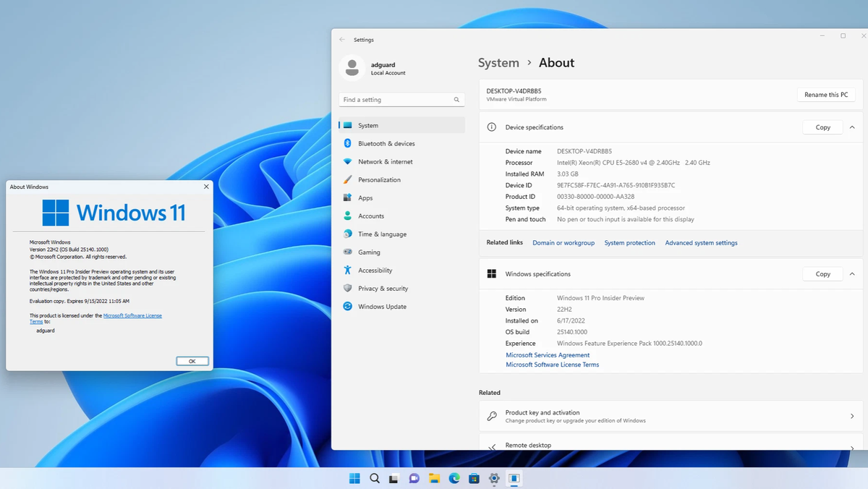Click the Find a setting search field
Screen dimensions: 868x489
(401, 100)
